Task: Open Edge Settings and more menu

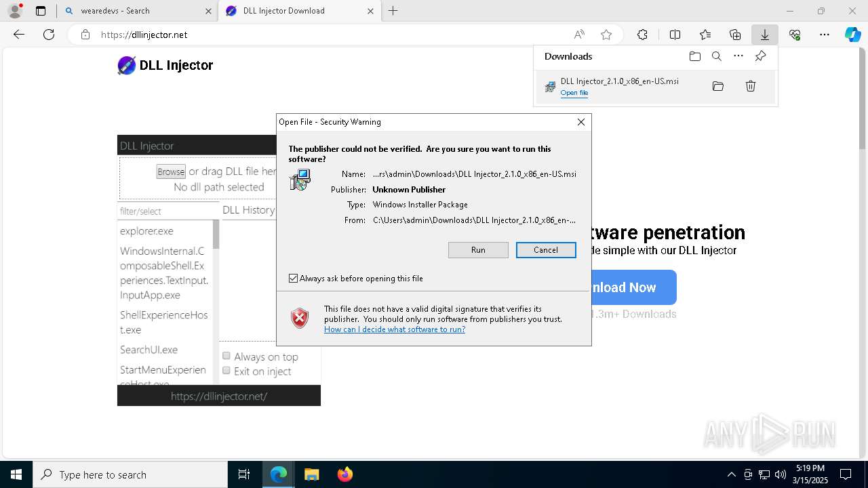Action: coord(825,35)
